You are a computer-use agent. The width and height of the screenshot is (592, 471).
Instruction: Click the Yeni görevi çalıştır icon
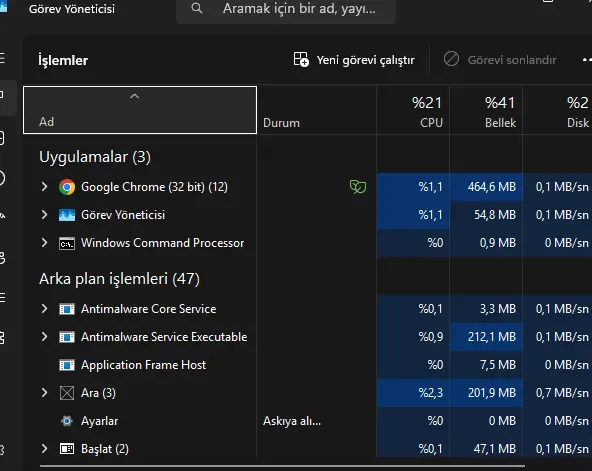point(301,60)
